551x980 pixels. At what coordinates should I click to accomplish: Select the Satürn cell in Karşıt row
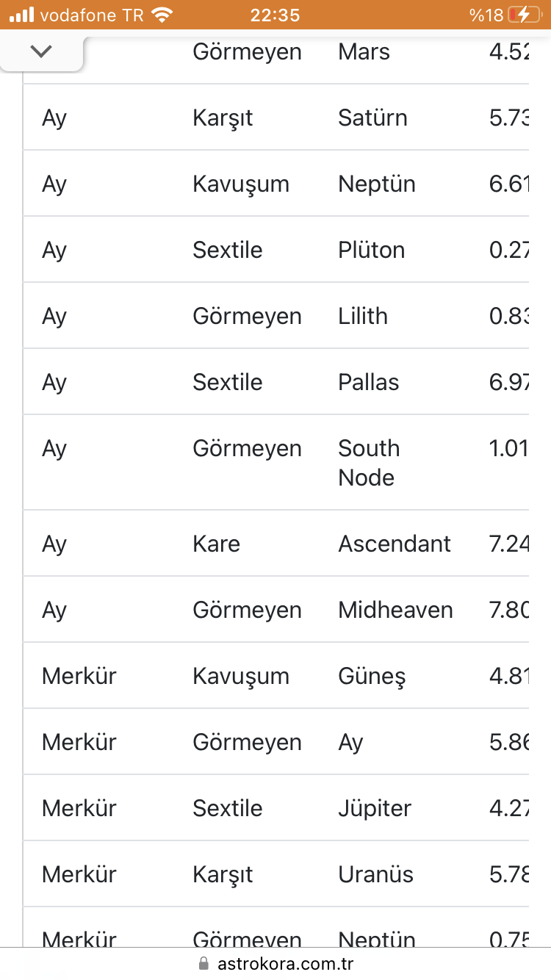(x=372, y=118)
